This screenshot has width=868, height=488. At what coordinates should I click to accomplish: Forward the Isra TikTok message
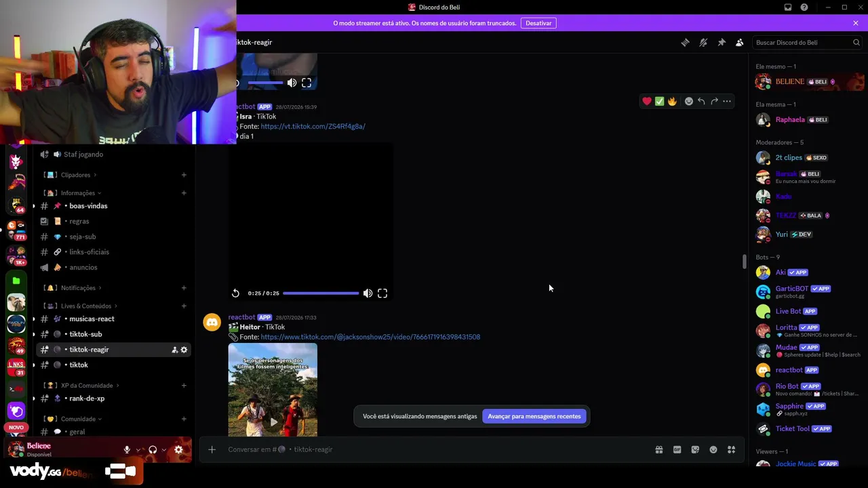714,102
